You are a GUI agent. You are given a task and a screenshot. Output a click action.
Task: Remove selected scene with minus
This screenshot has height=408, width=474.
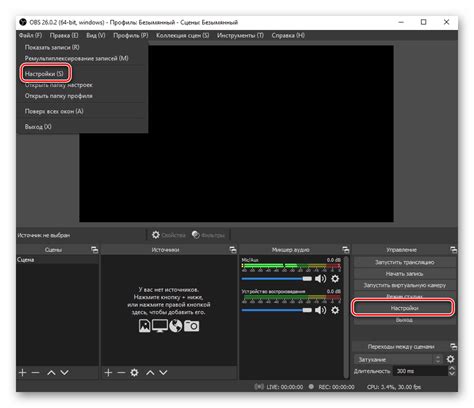(35, 372)
